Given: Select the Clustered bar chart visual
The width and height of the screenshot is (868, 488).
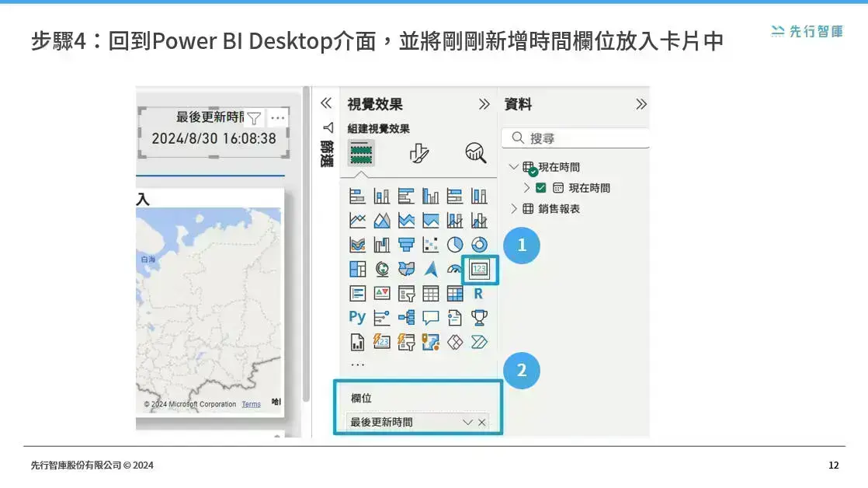Looking at the screenshot, I should point(406,196).
